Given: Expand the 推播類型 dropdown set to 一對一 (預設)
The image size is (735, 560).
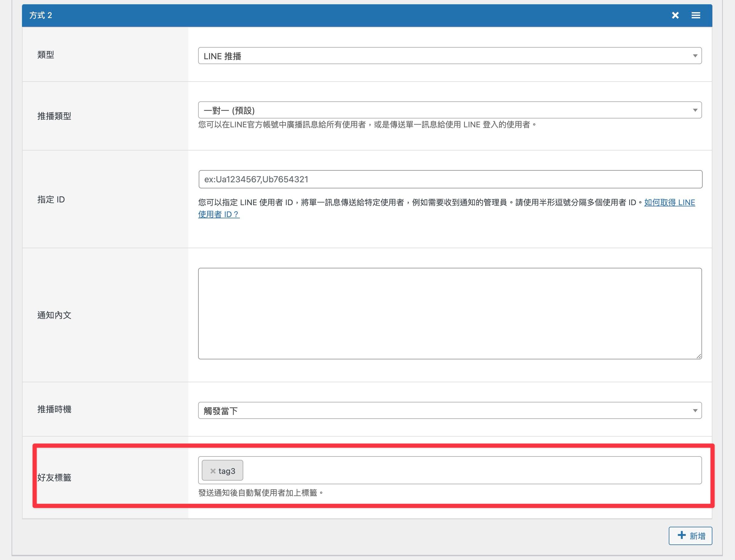Looking at the screenshot, I should click(x=450, y=110).
